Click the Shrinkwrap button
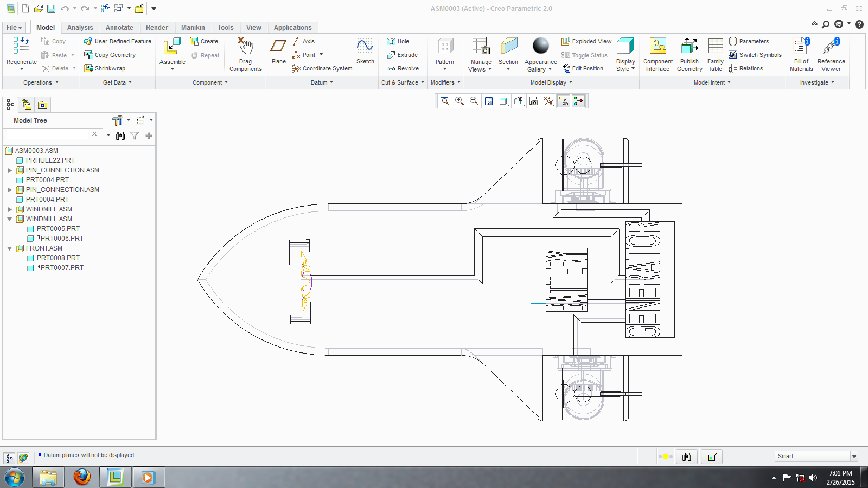Screen dimensions: 868x488 pyautogui.click(x=105, y=68)
